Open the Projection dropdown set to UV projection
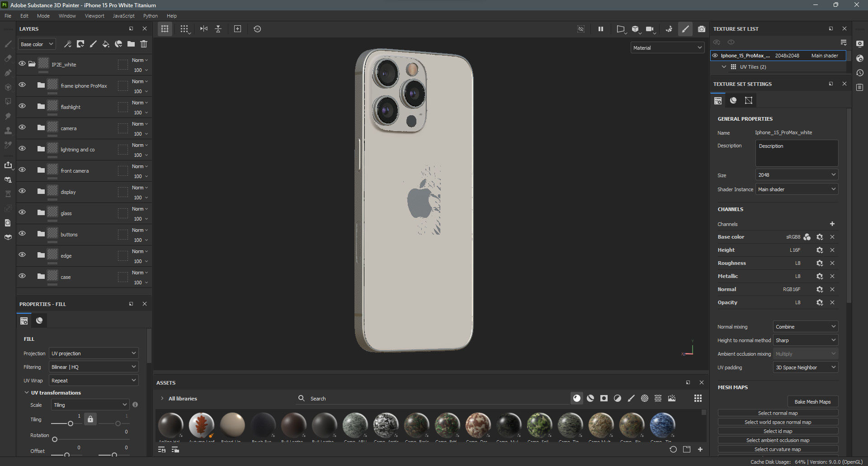 point(93,353)
